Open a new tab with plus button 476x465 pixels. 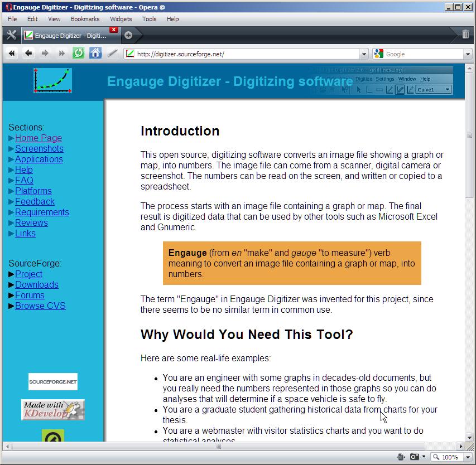point(128,35)
